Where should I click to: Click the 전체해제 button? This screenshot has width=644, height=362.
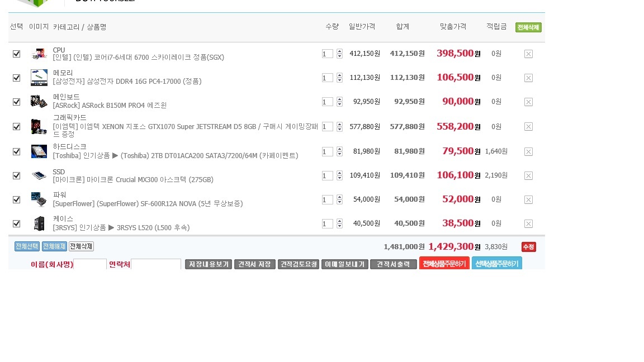54,246
